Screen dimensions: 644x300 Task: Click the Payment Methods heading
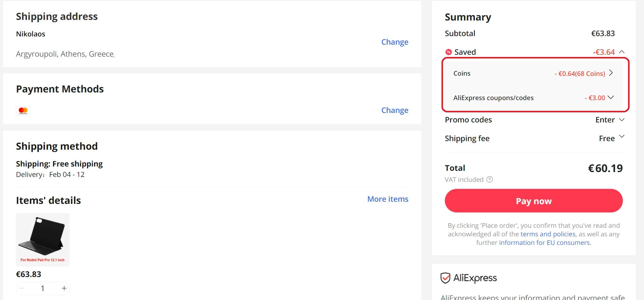point(60,89)
